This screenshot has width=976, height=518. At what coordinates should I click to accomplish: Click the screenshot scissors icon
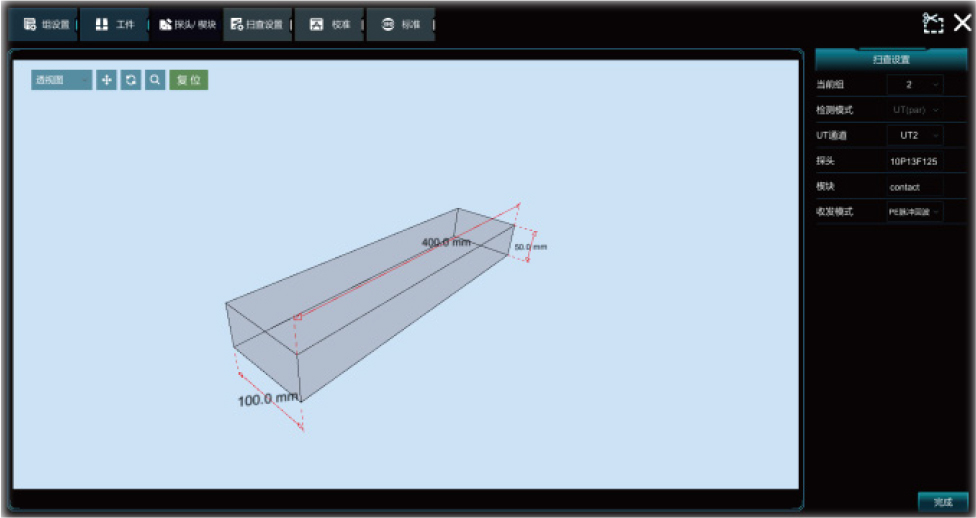click(x=933, y=23)
